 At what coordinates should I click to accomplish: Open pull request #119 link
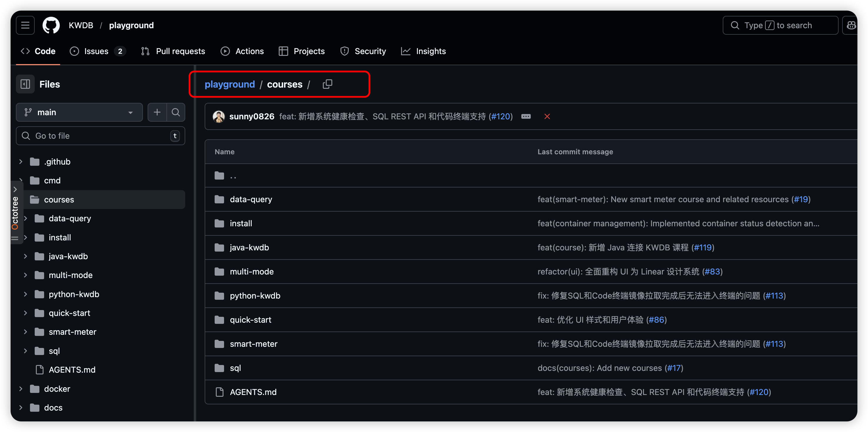(x=702, y=247)
